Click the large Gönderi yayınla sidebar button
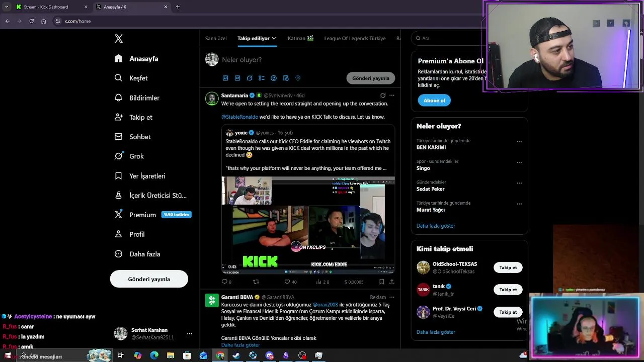The height and width of the screenshot is (362, 644). 149,279
